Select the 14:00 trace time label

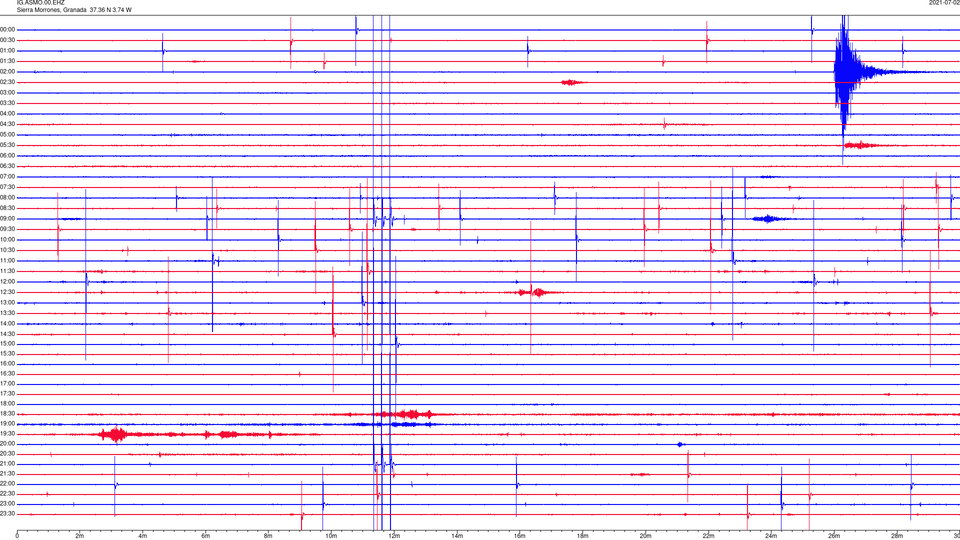coord(8,323)
